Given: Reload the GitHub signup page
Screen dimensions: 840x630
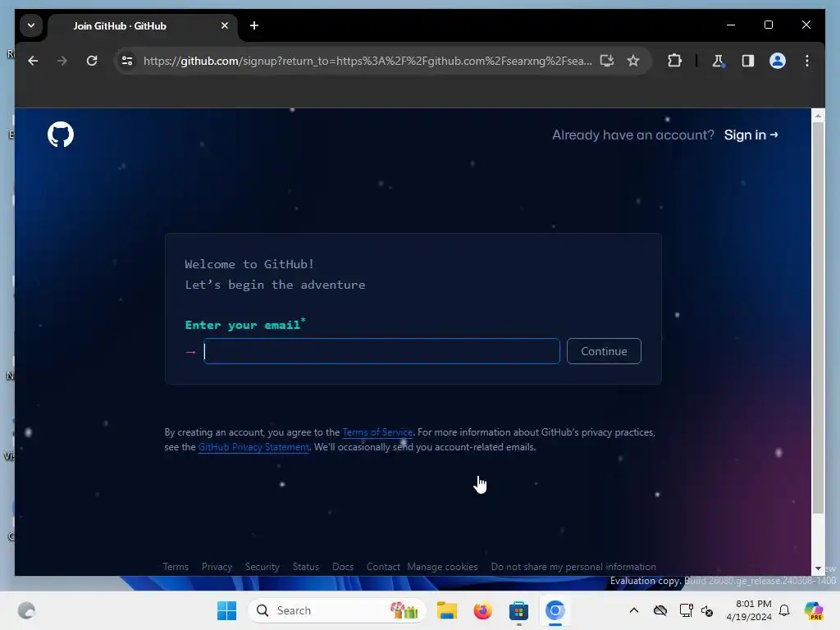Looking at the screenshot, I should [x=92, y=61].
